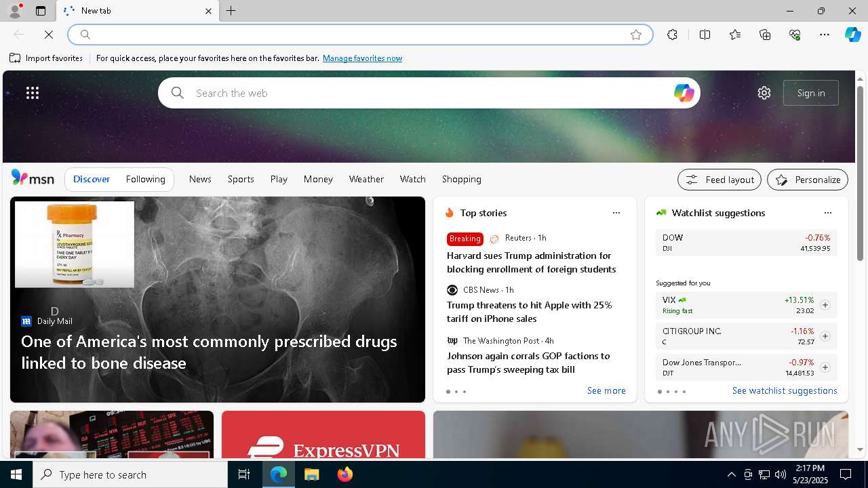Open the volume control in tray
868x488 pixels.
click(781, 474)
